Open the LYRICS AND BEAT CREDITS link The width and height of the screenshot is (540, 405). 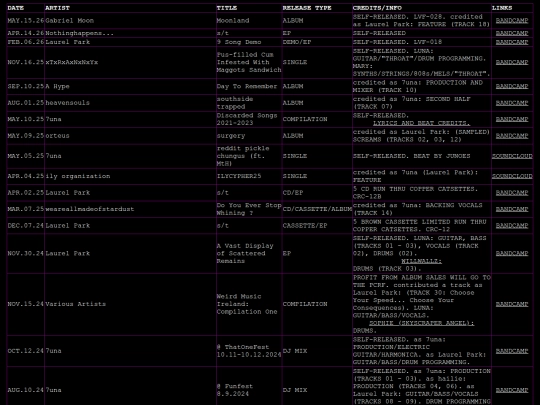[422, 123]
